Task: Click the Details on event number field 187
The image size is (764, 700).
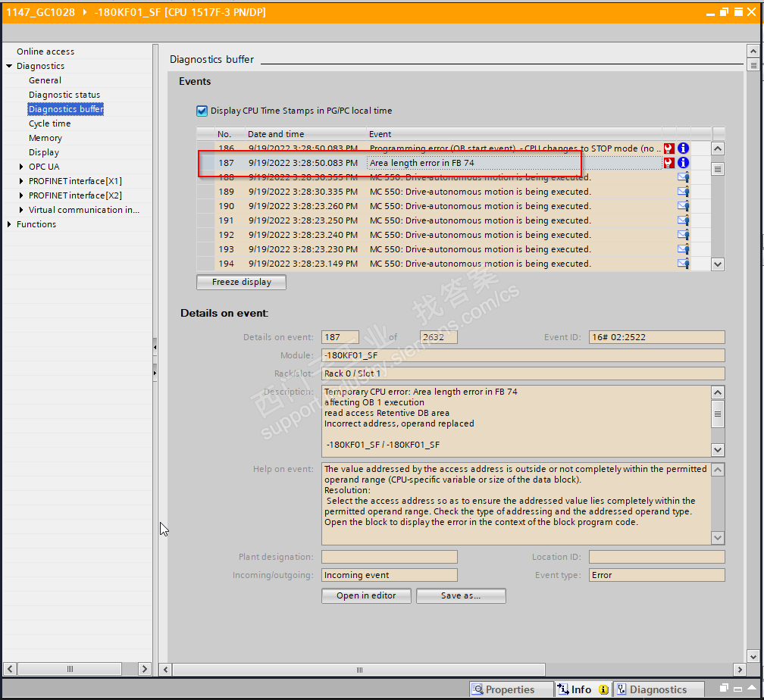Action: (340, 337)
